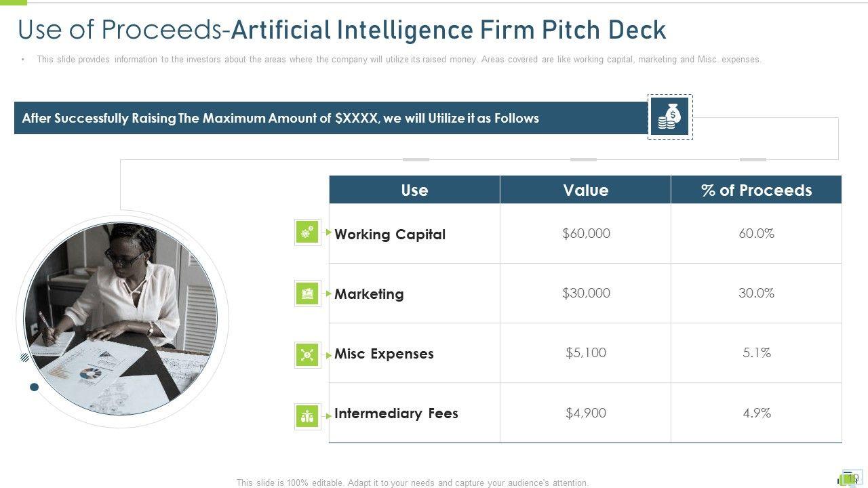Screen dimensions: 868x488
Task: Click the 'Use' column header
Action: (414, 190)
